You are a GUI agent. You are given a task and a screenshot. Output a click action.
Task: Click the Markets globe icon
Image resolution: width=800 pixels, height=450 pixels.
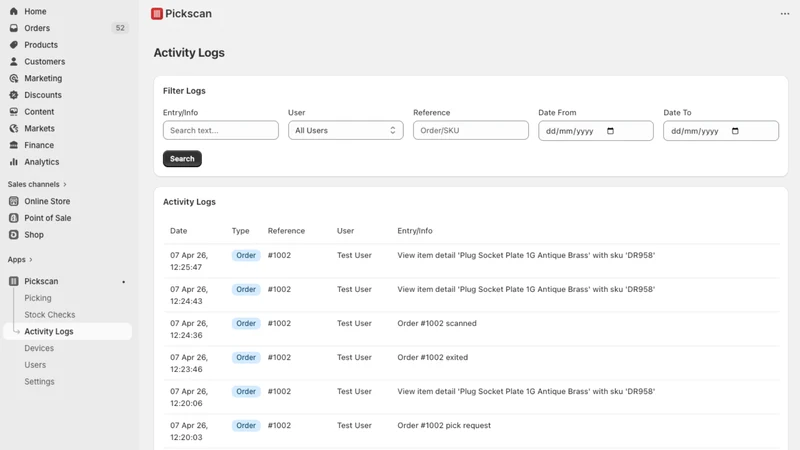pos(14,129)
